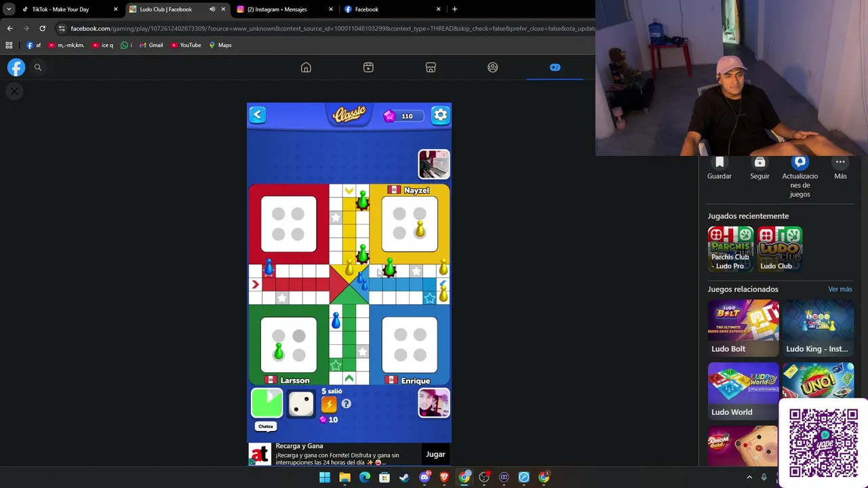Open Facebook Marketplace icon

click(x=431, y=67)
